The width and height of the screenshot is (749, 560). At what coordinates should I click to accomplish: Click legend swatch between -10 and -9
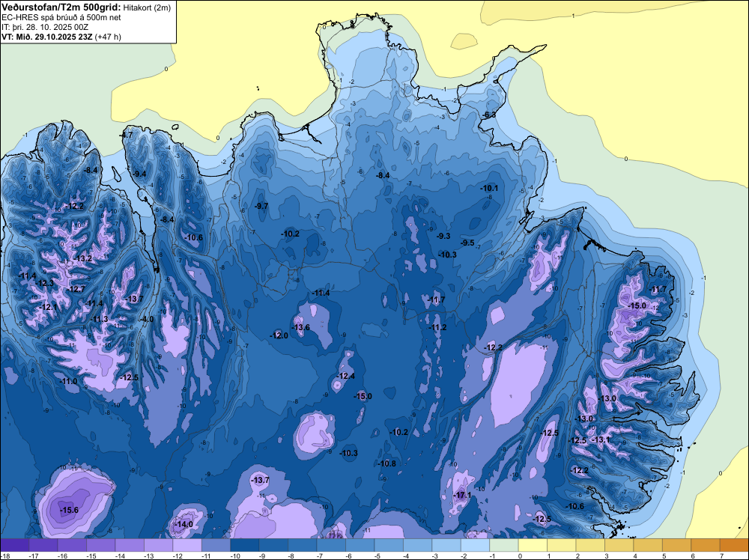(245, 545)
